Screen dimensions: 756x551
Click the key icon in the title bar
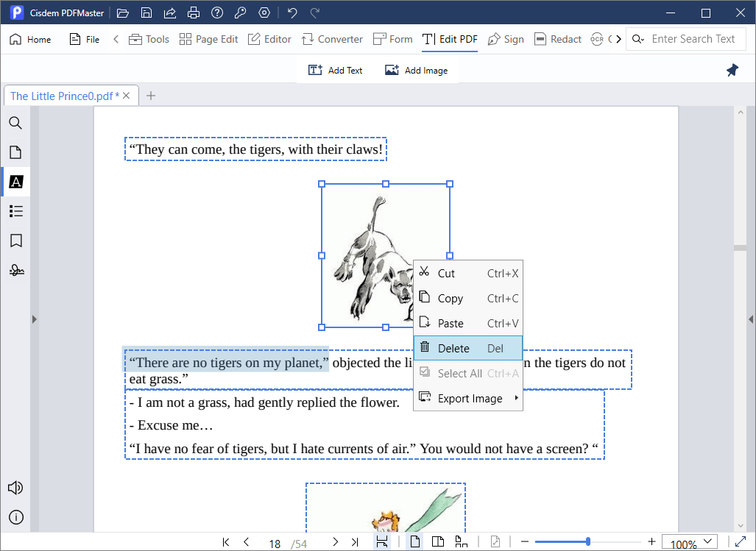[x=240, y=13]
